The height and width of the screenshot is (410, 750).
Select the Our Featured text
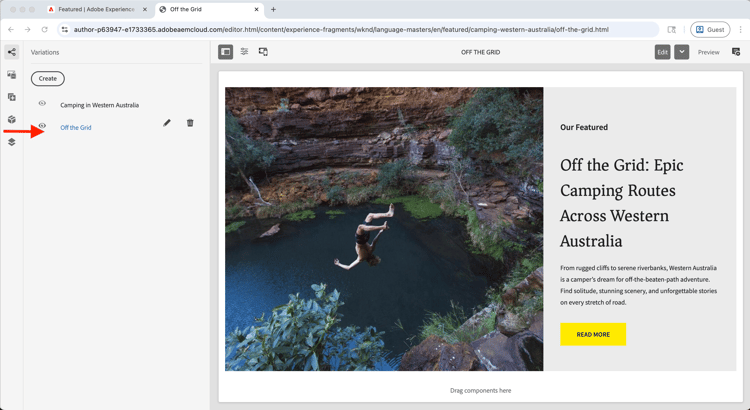(x=584, y=127)
